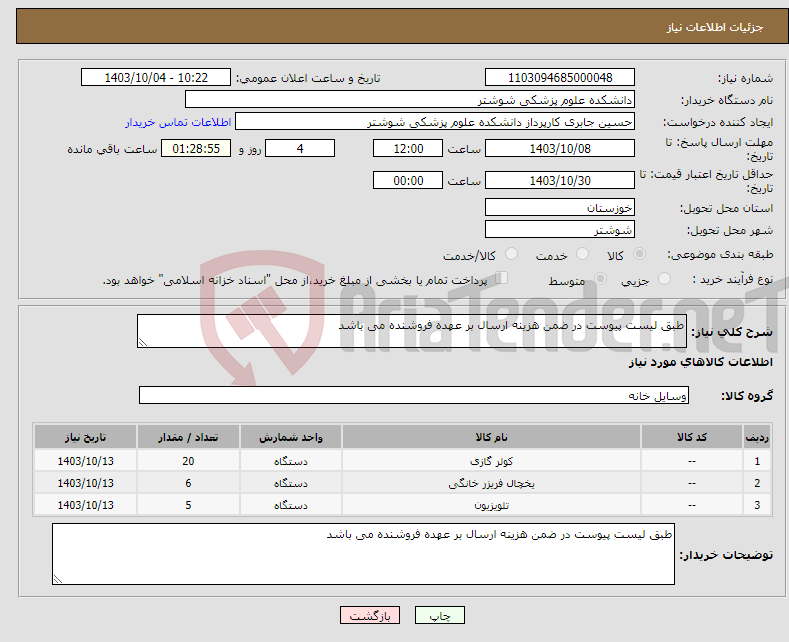Click the توضیحات خریدار textarea

(x=363, y=554)
